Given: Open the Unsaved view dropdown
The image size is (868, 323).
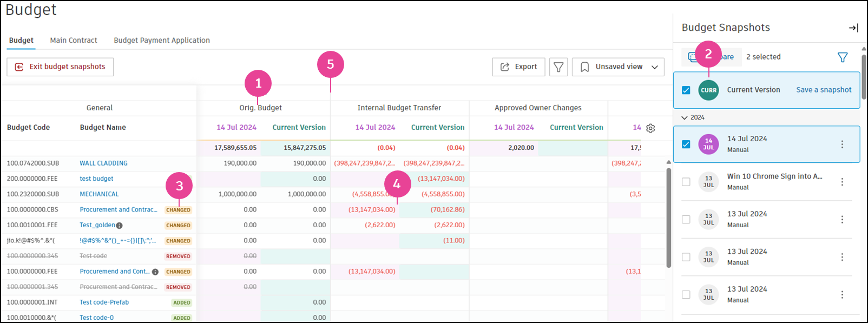Looking at the screenshot, I should [x=618, y=67].
